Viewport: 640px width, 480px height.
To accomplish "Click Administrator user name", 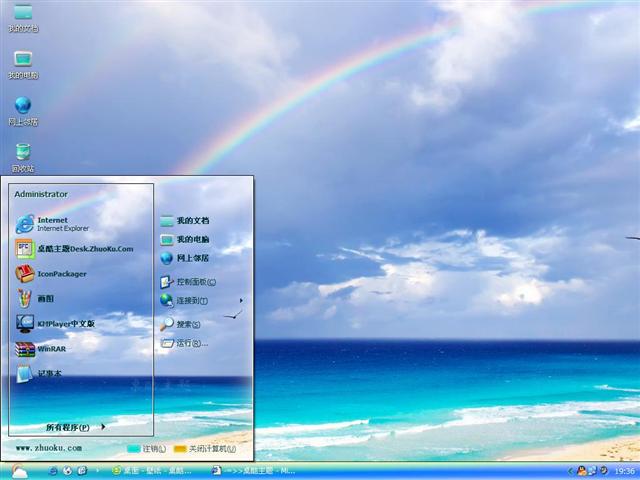I will click(41, 194).
